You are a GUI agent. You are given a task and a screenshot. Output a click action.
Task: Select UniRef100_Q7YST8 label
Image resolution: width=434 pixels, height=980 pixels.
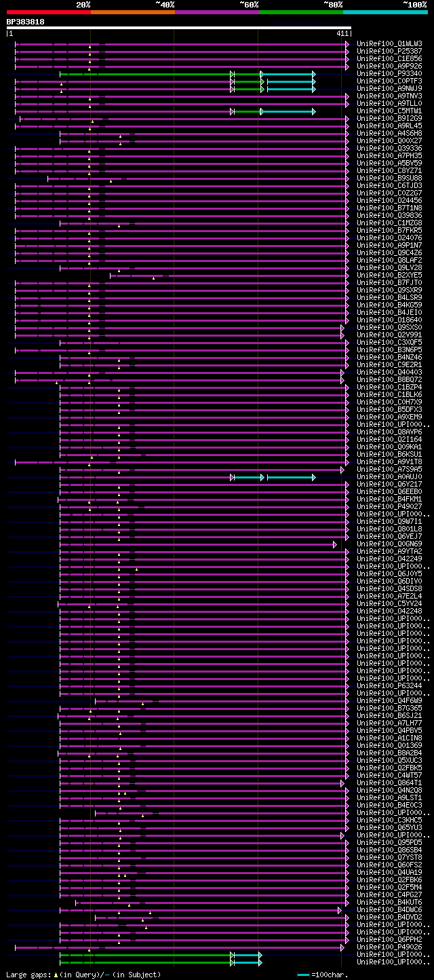[x=389, y=857]
